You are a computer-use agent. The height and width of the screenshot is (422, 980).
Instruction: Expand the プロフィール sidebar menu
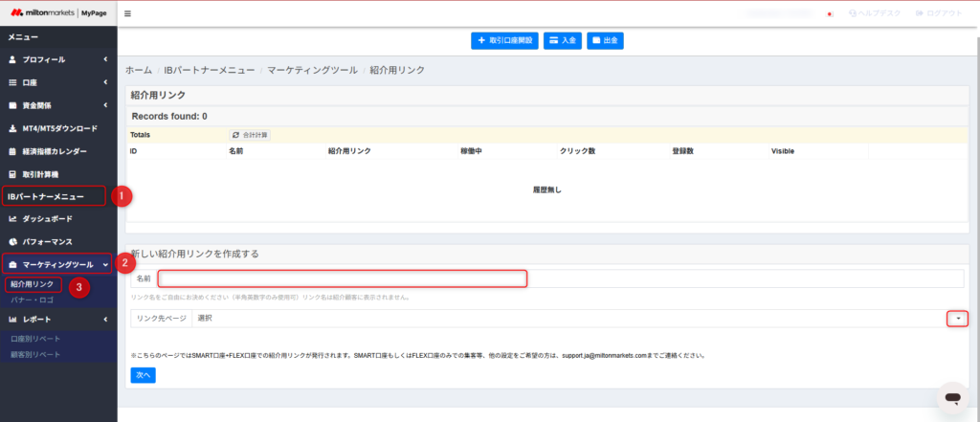coord(57,59)
